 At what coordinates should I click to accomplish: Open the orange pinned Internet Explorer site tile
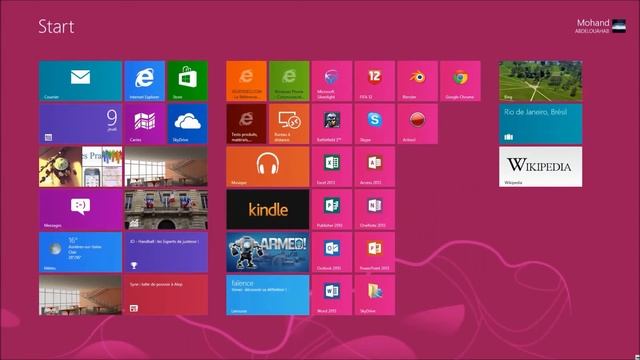click(x=247, y=81)
